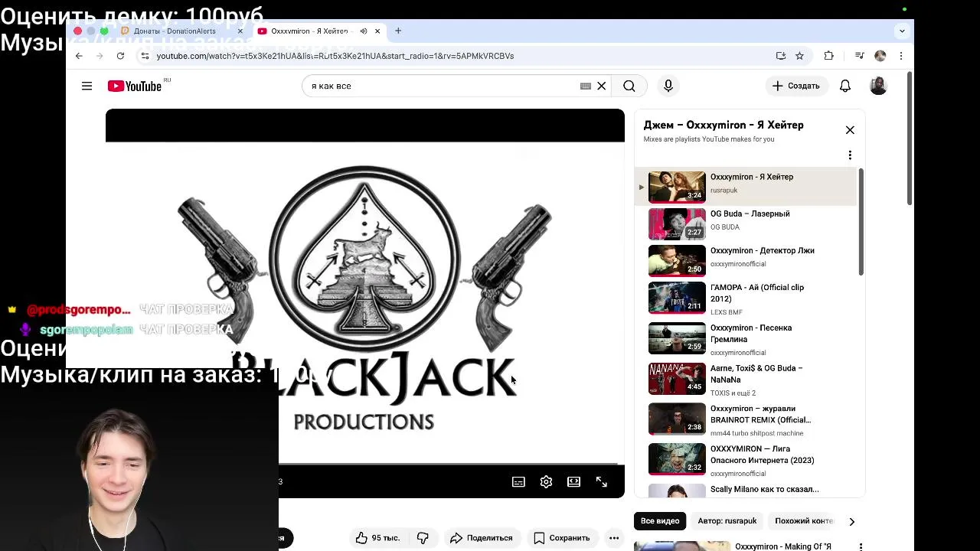This screenshot has height=551, width=980.
Task: Click the Создать button
Action: click(x=796, y=86)
